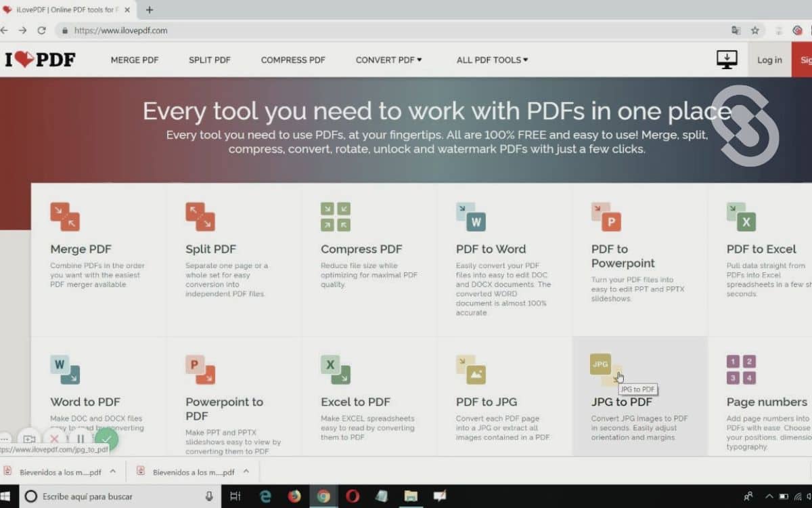812x508 pixels.
Task: Select the Word to PDF icon
Action: [65, 370]
